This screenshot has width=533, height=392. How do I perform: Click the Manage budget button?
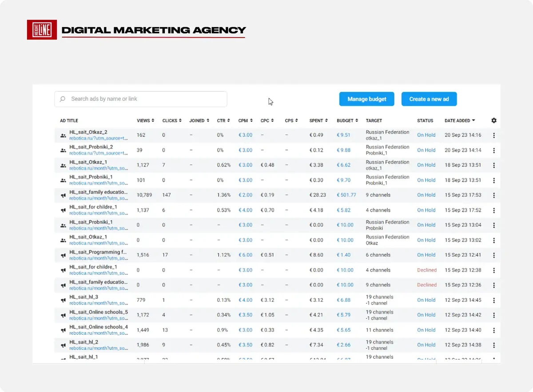367,99
